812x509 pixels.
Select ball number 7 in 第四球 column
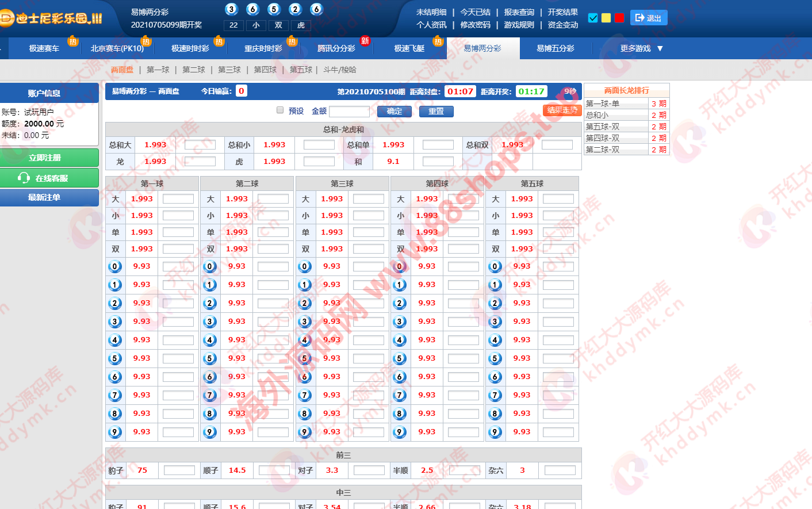[400, 395]
